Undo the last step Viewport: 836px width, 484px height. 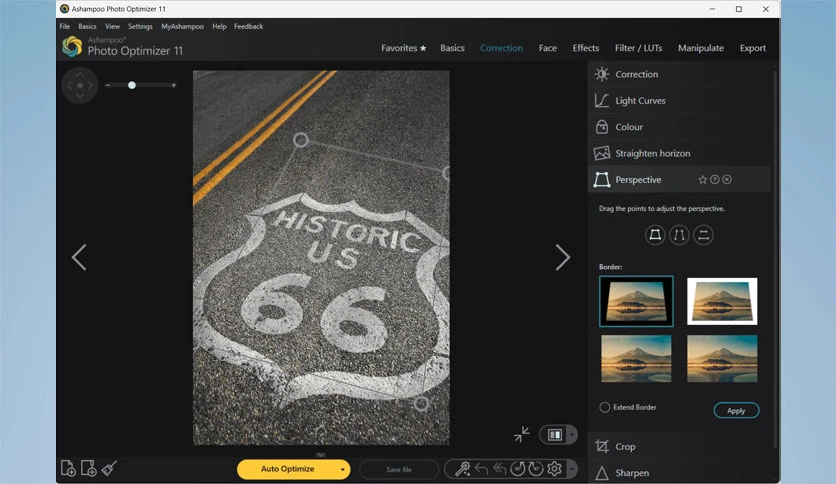(x=481, y=469)
